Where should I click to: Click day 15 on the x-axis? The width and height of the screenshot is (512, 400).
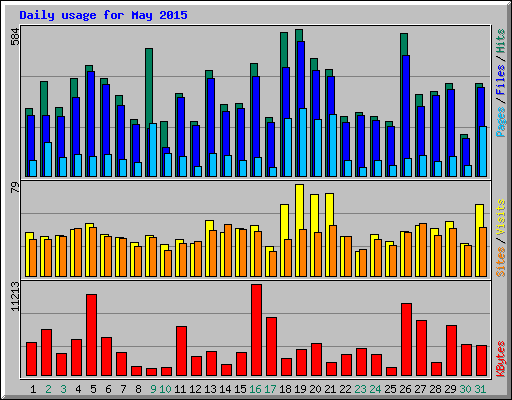(240, 389)
